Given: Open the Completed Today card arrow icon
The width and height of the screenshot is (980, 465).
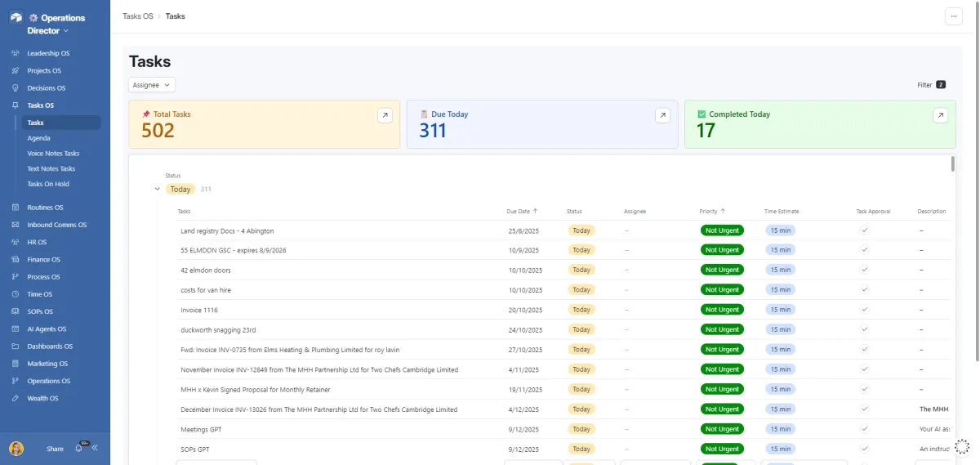Looking at the screenshot, I should pyautogui.click(x=940, y=116).
